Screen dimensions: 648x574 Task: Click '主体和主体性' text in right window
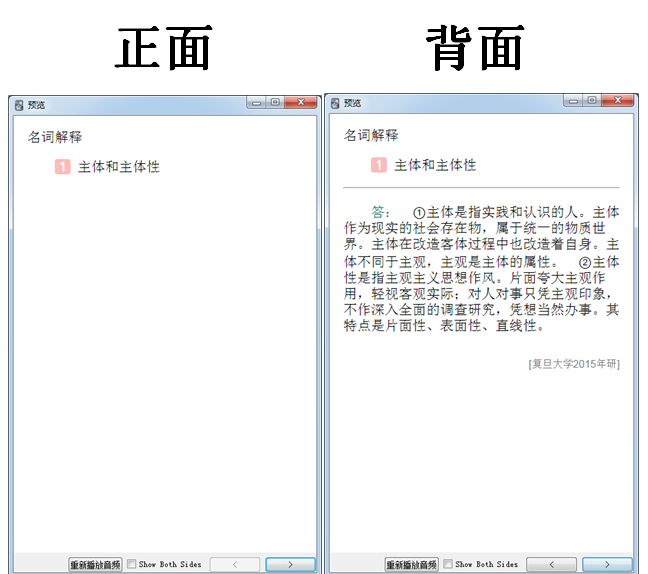(435, 165)
